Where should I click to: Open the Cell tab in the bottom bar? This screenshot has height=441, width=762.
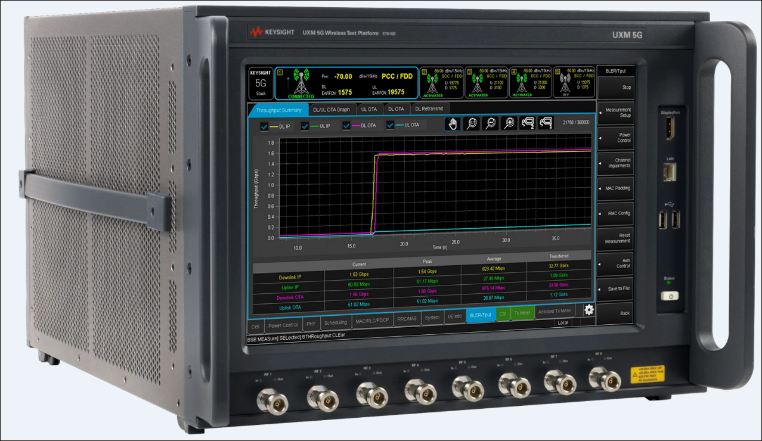tap(255, 327)
